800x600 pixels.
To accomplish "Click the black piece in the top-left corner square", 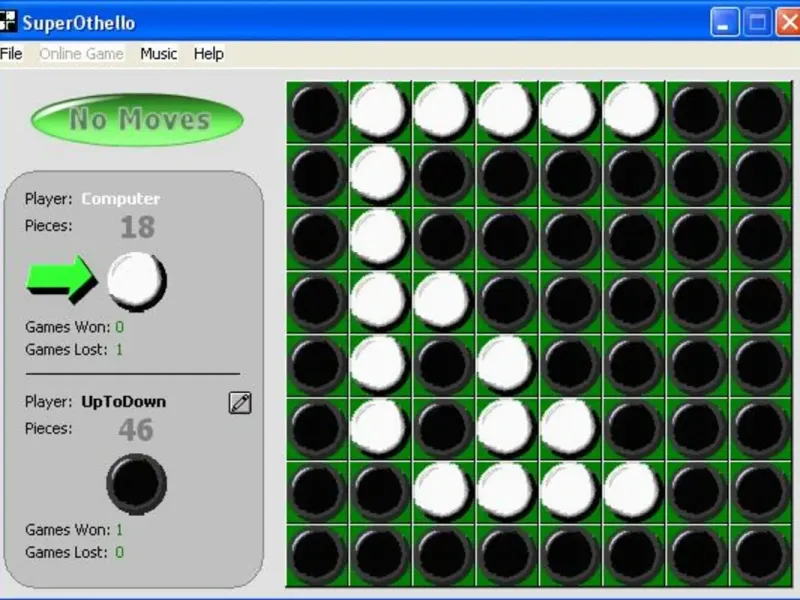I will [x=317, y=112].
